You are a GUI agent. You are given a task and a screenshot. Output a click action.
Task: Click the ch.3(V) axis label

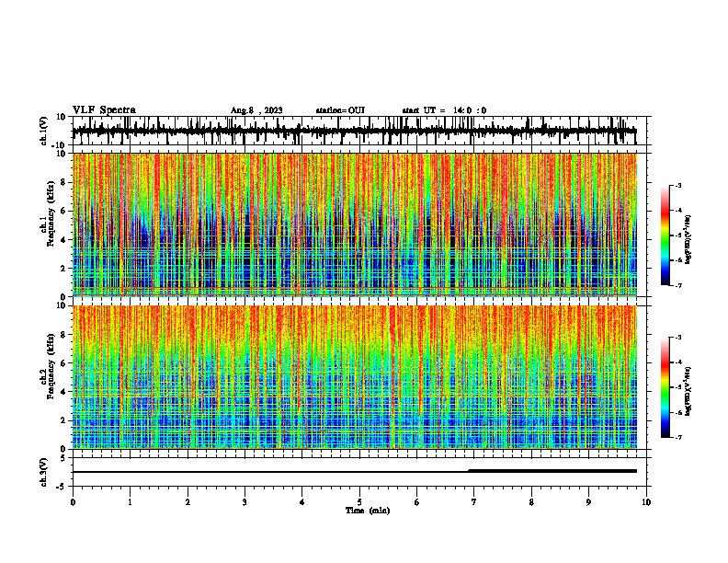(43, 472)
